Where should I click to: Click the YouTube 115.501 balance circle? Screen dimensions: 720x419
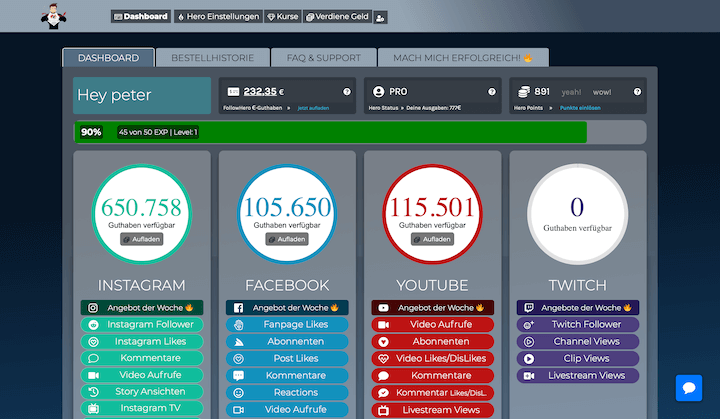433,214
